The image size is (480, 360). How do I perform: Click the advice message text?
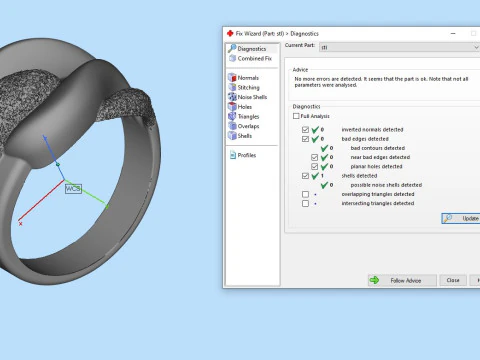coord(381,82)
